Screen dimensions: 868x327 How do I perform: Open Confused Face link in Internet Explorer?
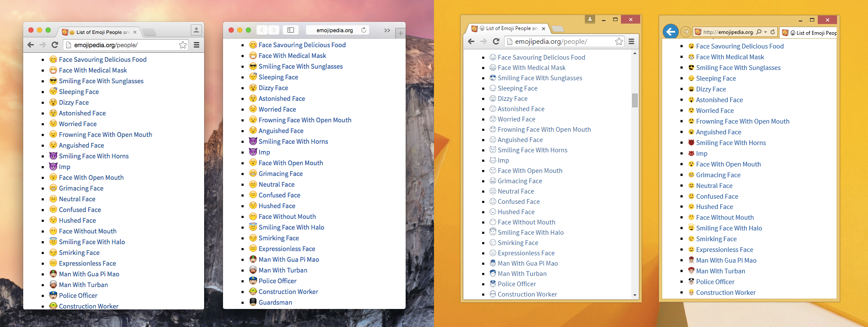[x=717, y=197]
